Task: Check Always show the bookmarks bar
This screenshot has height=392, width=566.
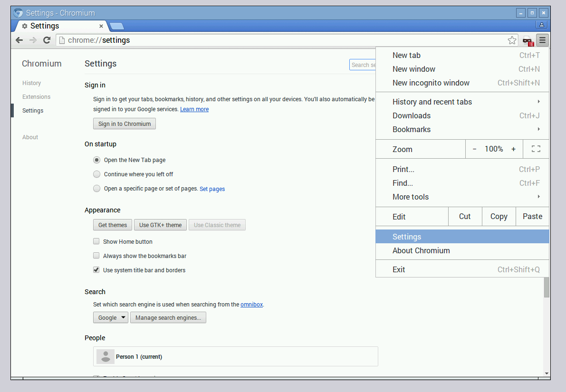Action: pos(96,256)
